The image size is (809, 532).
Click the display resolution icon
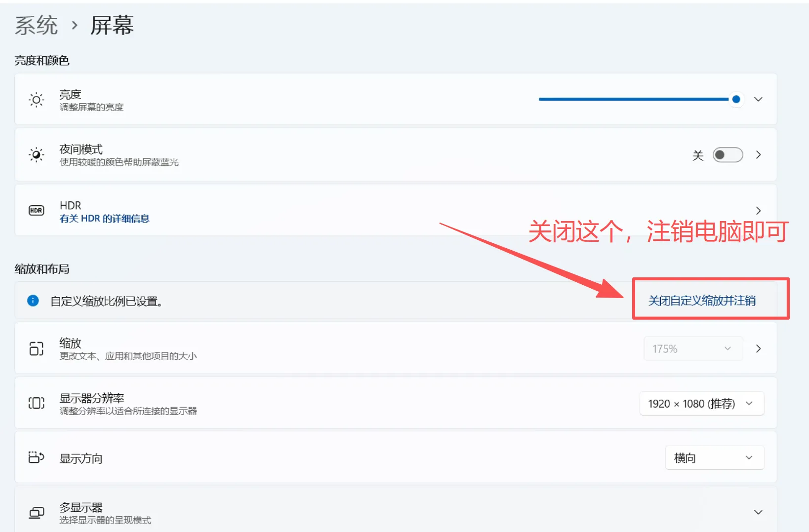(36, 403)
